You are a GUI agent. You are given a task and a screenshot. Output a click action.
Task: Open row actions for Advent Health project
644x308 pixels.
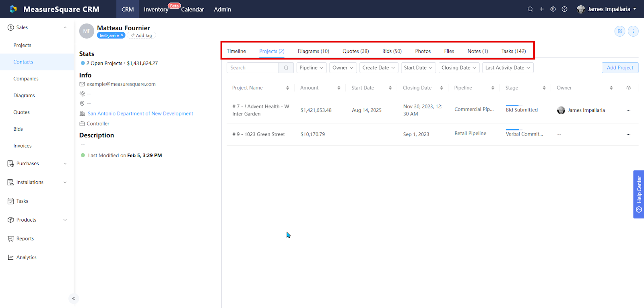(x=629, y=110)
